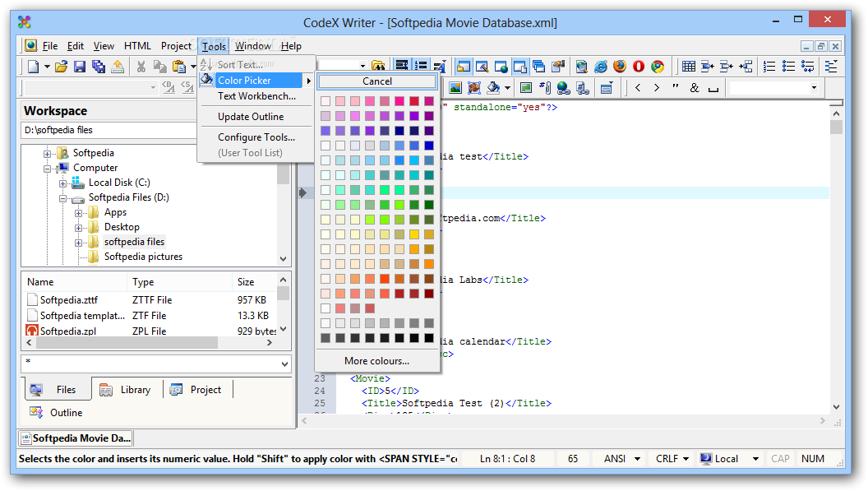
Task: Expand the Softpedia tree node
Action: pyautogui.click(x=47, y=154)
